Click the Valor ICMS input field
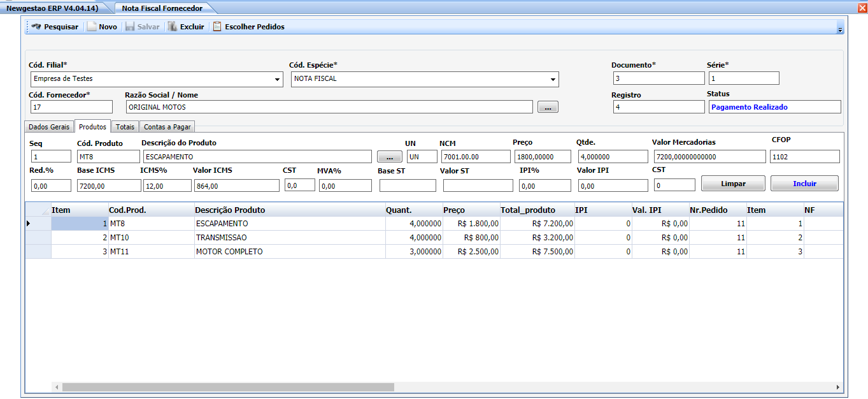Image resolution: width=868 pixels, height=399 pixels. point(236,185)
